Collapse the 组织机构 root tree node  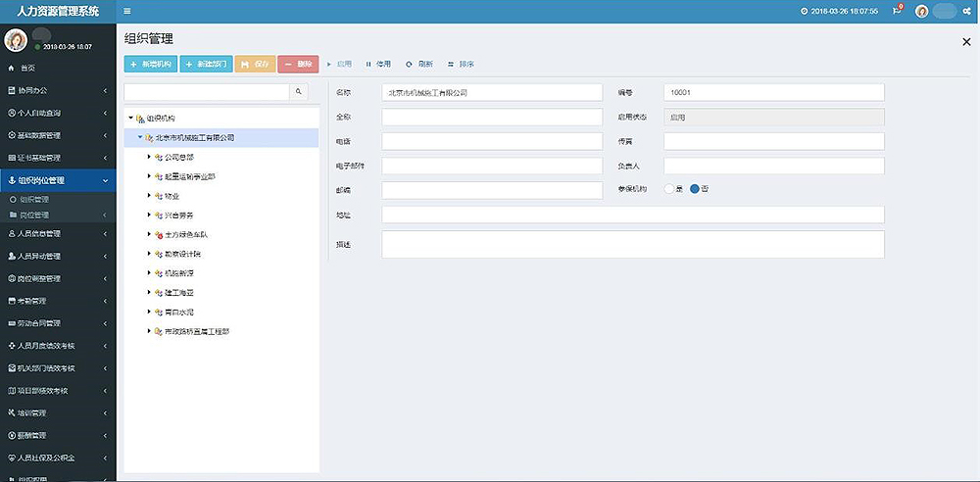pos(130,118)
